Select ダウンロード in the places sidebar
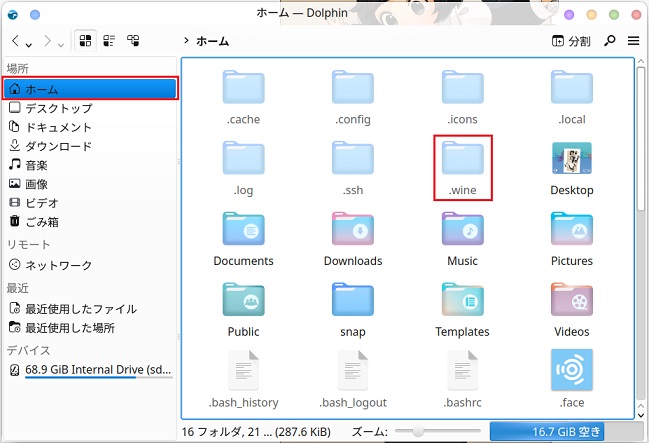The height and width of the screenshot is (443, 649). (58, 146)
